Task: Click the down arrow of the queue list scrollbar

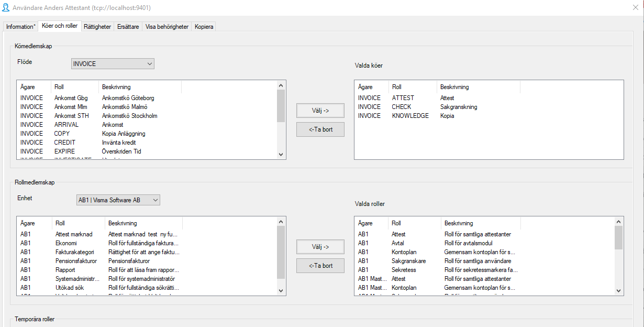Action: [x=281, y=155]
